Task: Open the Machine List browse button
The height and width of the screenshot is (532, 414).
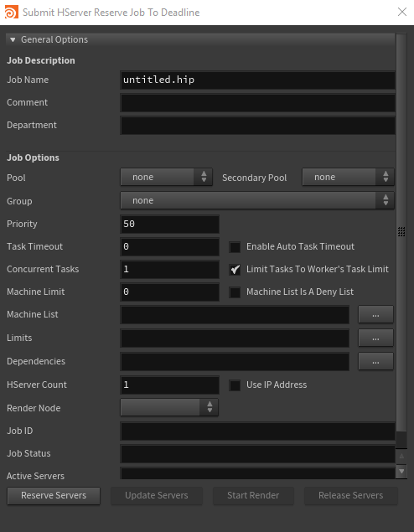Action: [375, 314]
